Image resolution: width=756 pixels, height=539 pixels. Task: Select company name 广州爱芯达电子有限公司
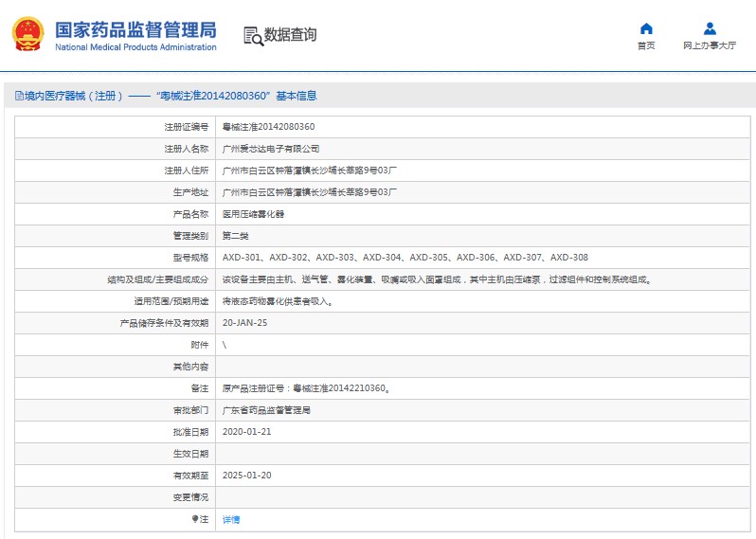[271, 149]
